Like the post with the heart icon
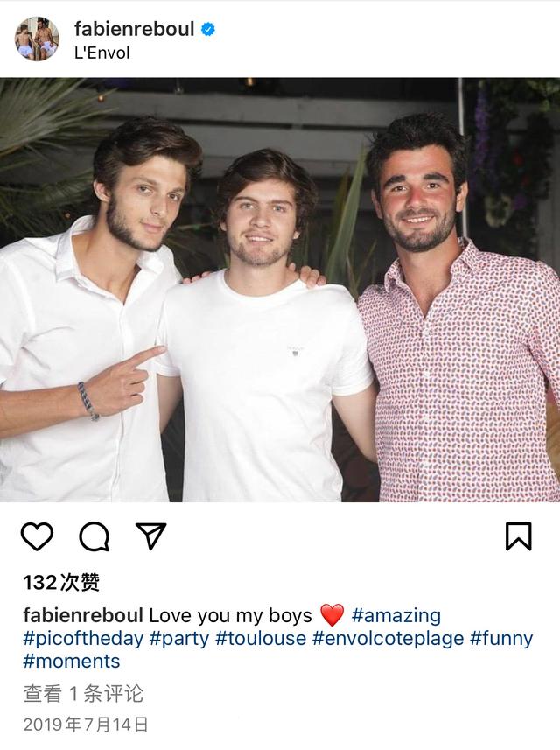 [38, 536]
